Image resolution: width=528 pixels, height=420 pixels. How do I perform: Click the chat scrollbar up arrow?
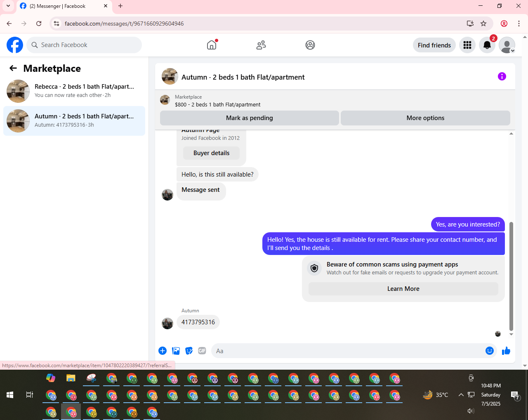(x=511, y=134)
